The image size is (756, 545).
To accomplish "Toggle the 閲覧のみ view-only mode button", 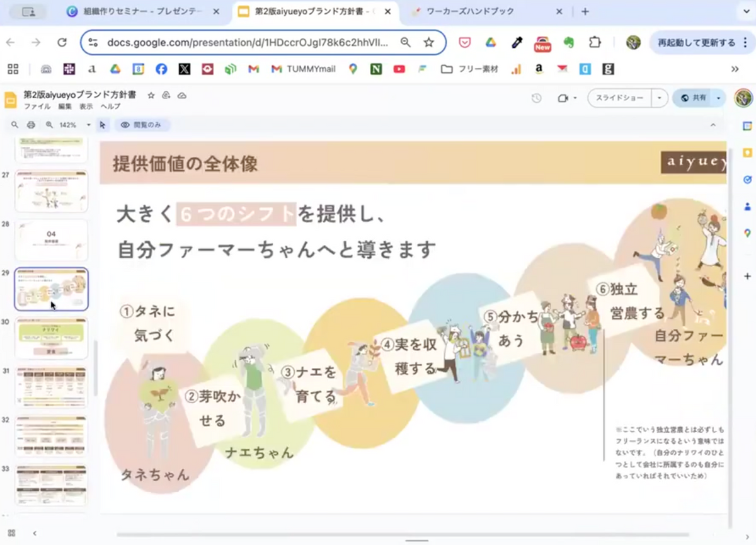I will click(x=141, y=125).
